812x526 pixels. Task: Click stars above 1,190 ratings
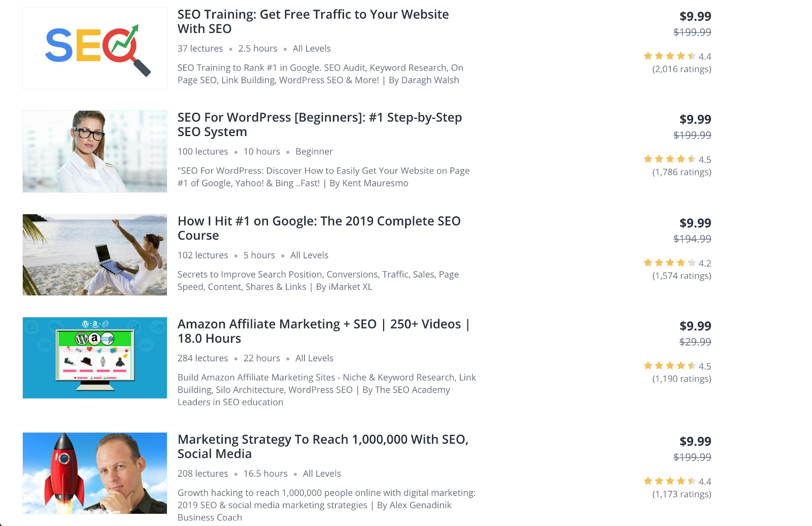click(670, 366)
